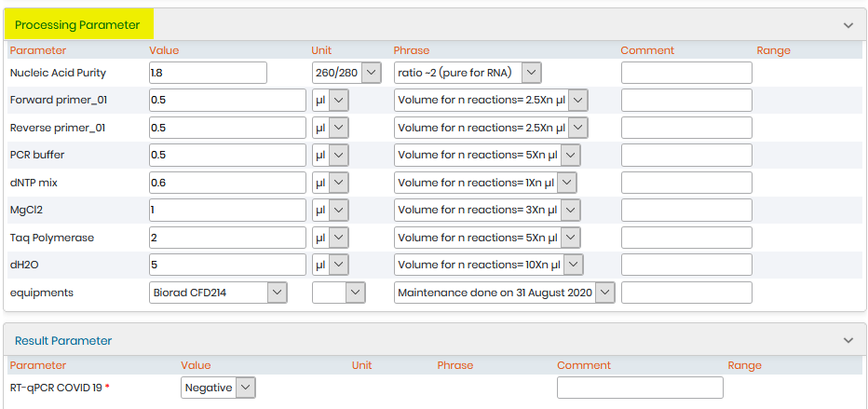Open the dH2O phrase dropdown showing 10Xn µl
The width and height of the screenshot is (868, 409).
click(x=489, y=266)
